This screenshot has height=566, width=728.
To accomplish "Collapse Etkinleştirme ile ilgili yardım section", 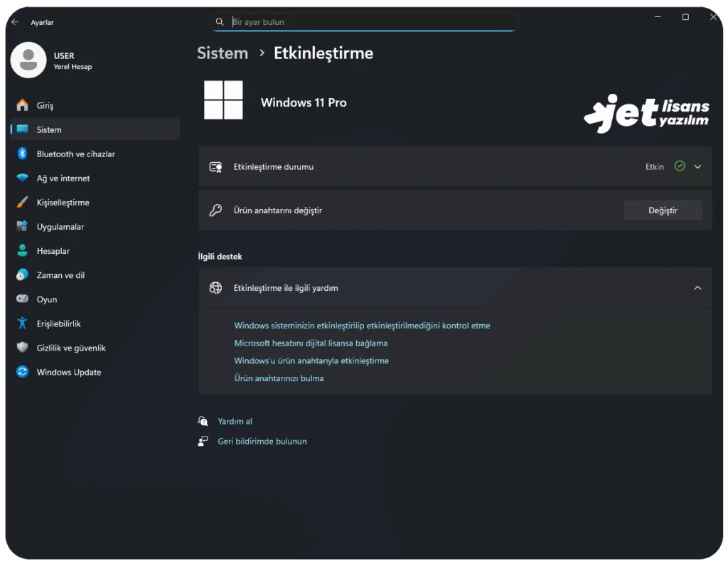I will point(697,288).
